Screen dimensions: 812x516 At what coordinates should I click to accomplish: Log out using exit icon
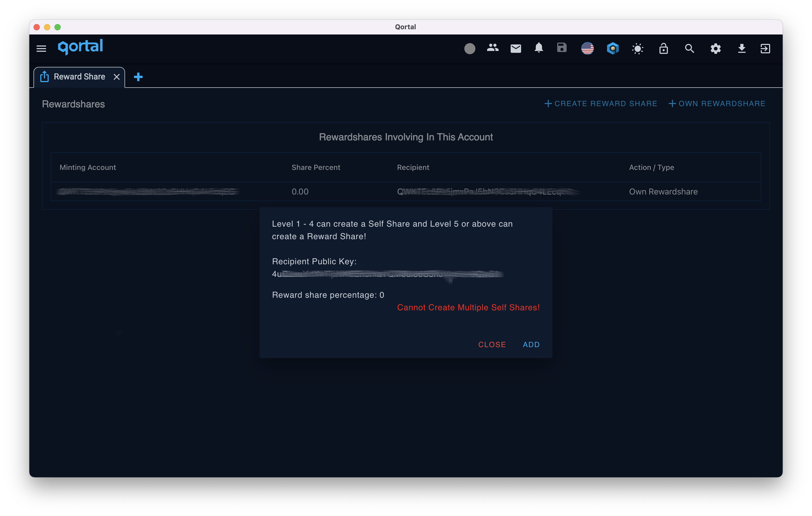[x=765, y=49]
